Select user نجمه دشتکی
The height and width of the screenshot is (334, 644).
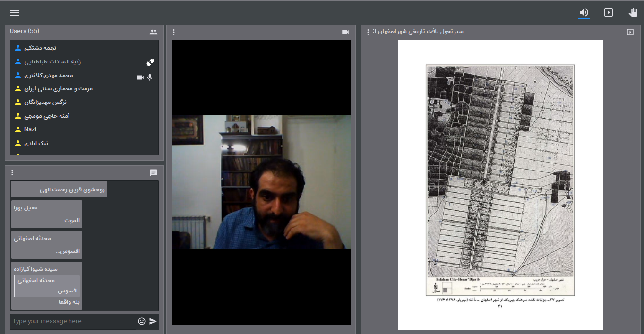click(85, 48)
